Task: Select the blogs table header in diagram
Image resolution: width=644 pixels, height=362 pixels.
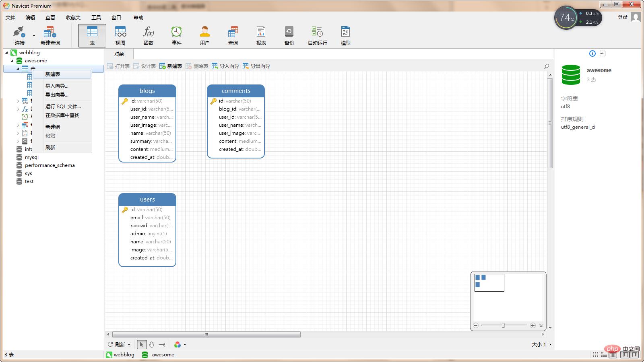Action: click(x=147, y=91)
